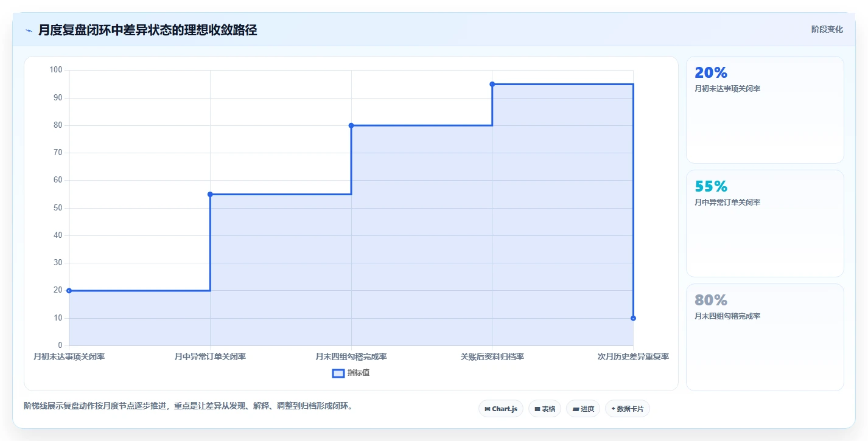Select the 表格 tag chip

pos(545,409)
